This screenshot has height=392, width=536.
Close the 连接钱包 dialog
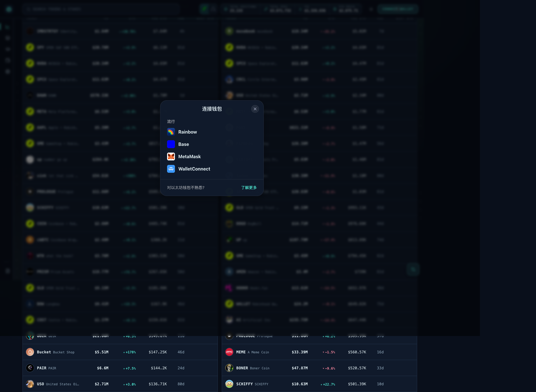[x=255, y=109]
